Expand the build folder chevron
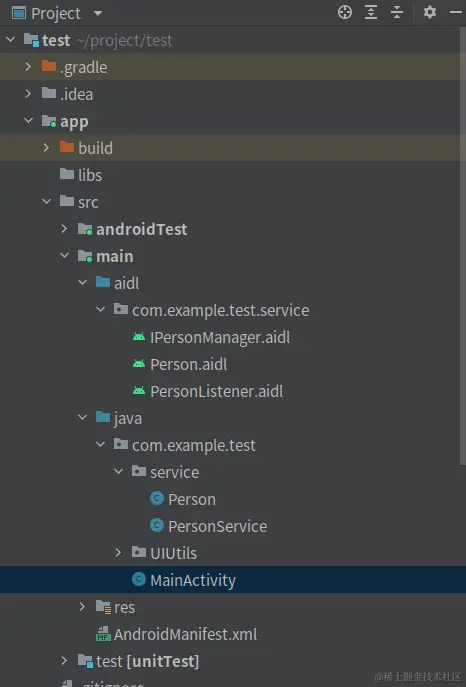The image size is (466, 687). coord(46,148)
